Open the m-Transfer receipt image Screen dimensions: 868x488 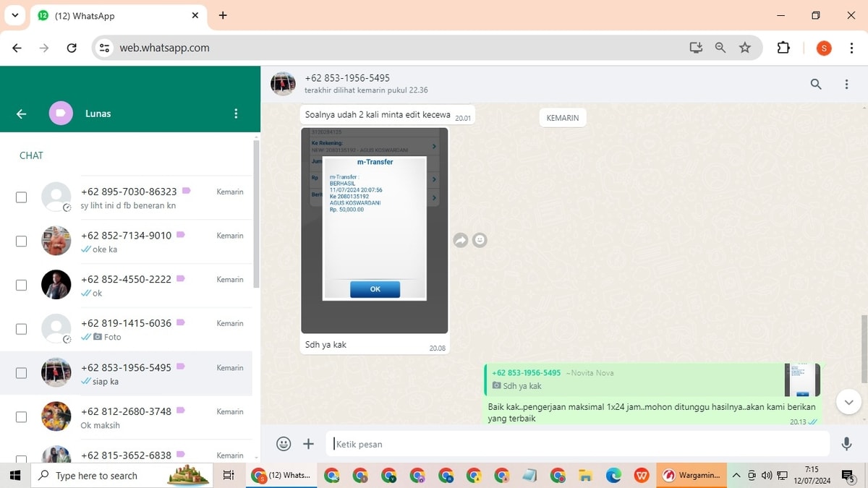coord(375,231)
